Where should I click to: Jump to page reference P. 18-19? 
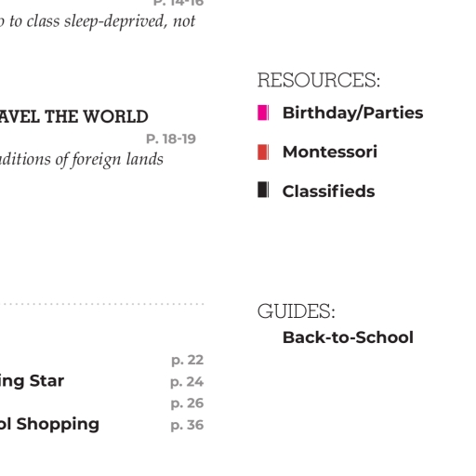tap(171, 139)
